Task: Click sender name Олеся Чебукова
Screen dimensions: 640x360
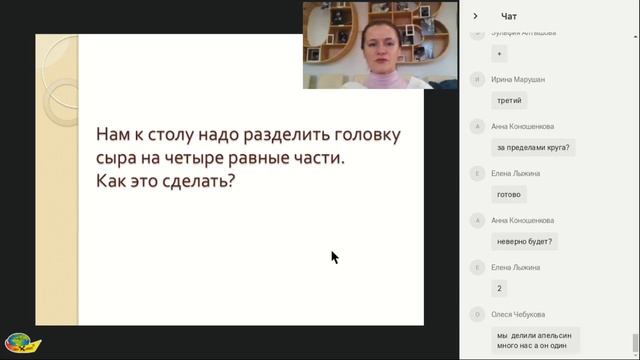Action: coord(518,314)
